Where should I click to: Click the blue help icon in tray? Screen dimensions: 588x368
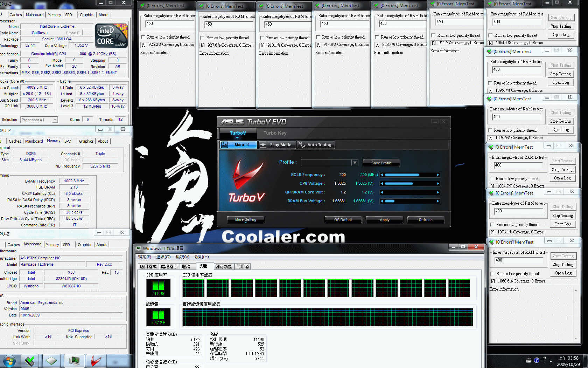537,361
